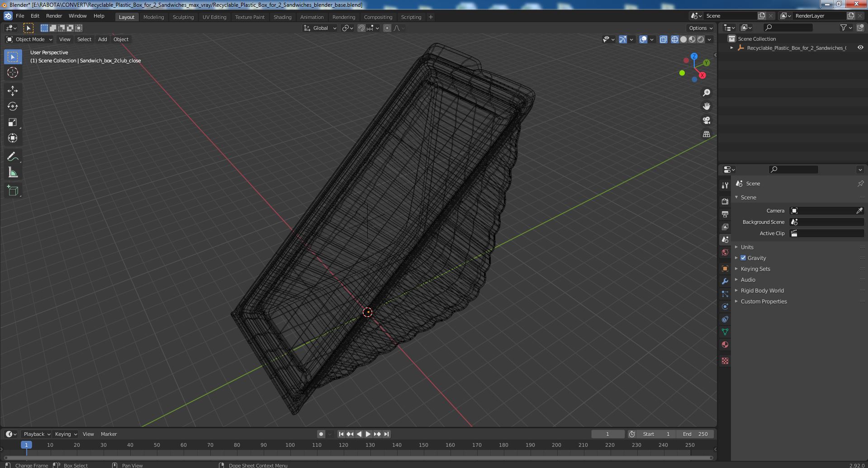868x468 pixels.
Task: Toggle the Gravity checkbox
Action: tap(743, 258)
